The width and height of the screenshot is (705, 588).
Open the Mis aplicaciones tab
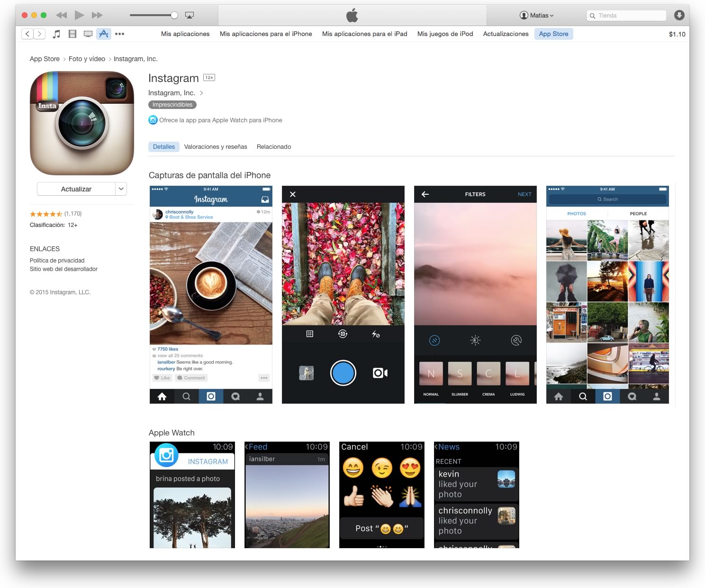pos(185,34)
